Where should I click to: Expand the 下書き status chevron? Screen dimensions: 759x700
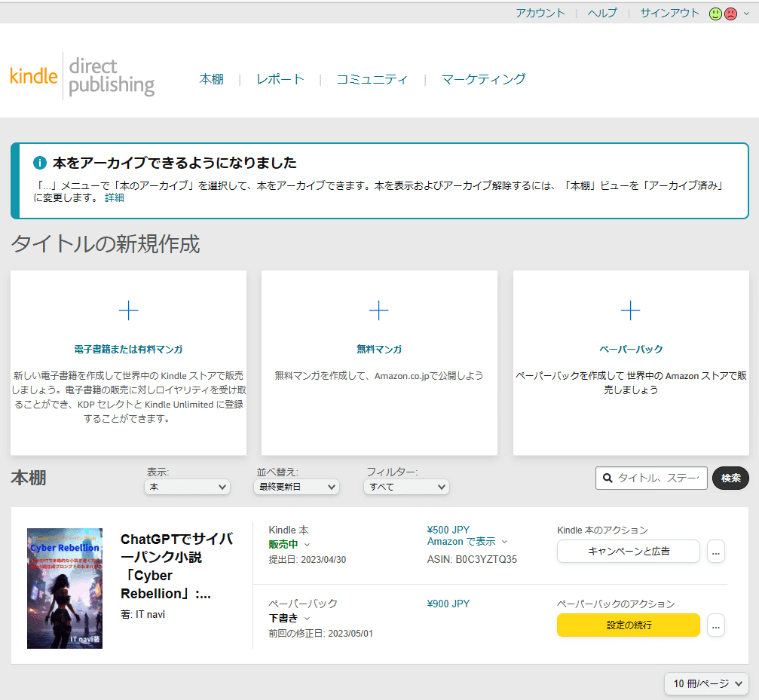click(307, 619)
